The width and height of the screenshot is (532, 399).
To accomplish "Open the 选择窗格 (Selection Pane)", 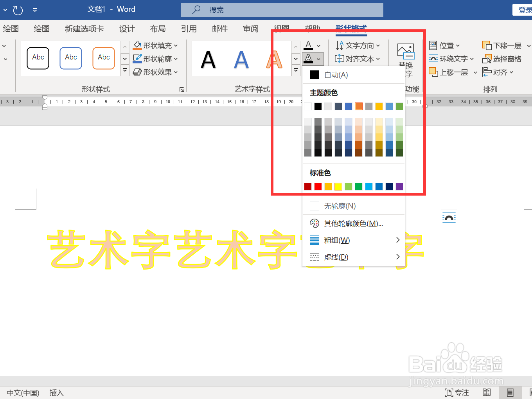I will [502, 59].
